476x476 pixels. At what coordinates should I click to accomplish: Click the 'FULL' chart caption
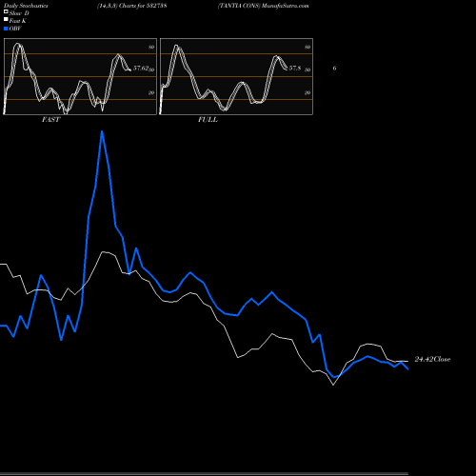tap(208, 120)
